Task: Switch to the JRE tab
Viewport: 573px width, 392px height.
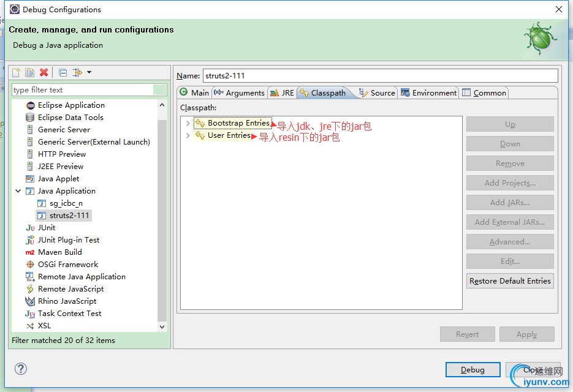Action: [x=282, y=93]
